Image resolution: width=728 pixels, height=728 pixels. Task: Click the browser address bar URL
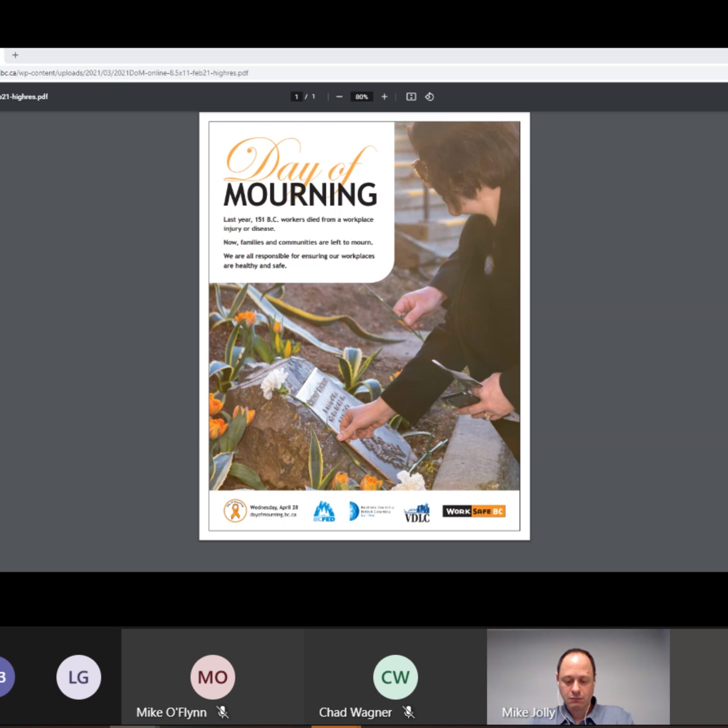[125, 73]
